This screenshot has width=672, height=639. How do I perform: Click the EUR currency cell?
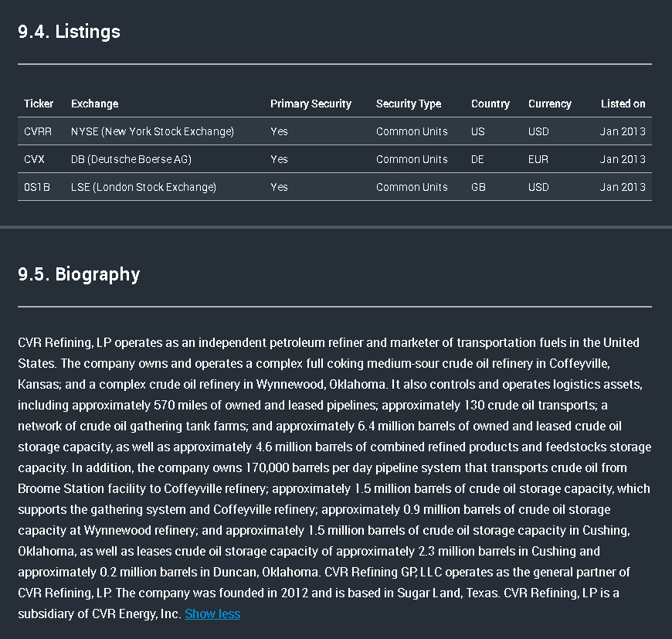(538, 159)
